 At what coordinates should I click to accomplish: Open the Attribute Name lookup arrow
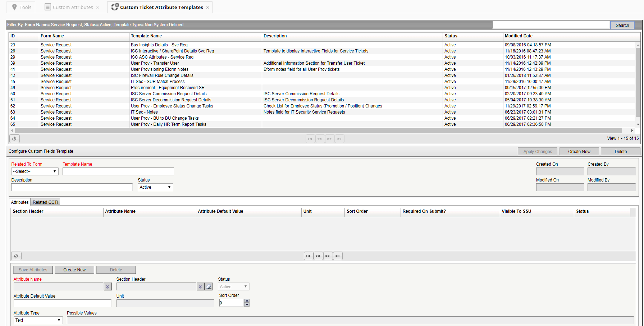tap(108, 286)
